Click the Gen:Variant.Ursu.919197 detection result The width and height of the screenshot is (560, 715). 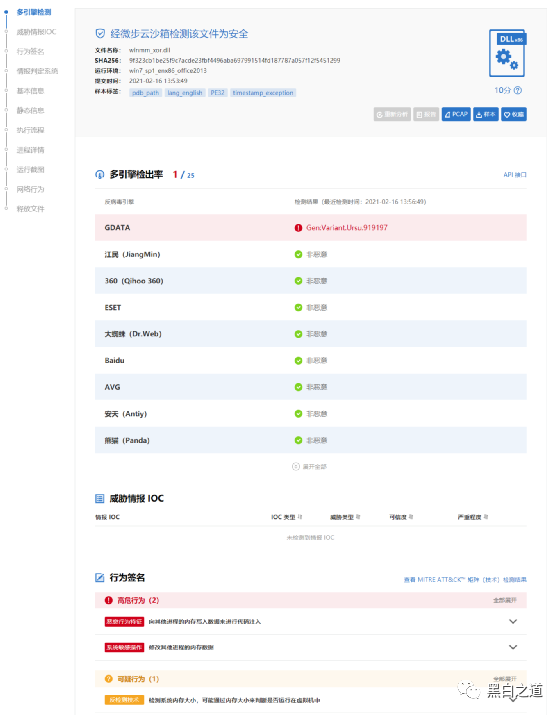coord(347,228)
